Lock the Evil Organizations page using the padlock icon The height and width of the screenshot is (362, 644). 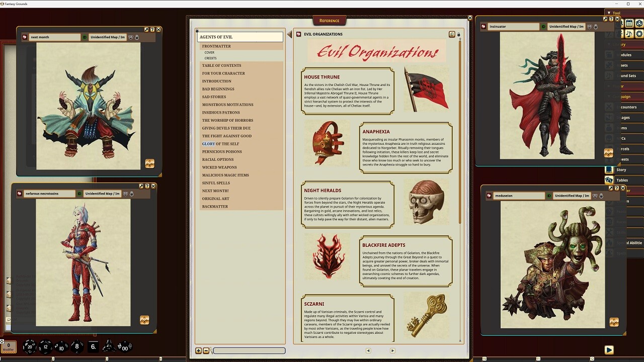458,34
